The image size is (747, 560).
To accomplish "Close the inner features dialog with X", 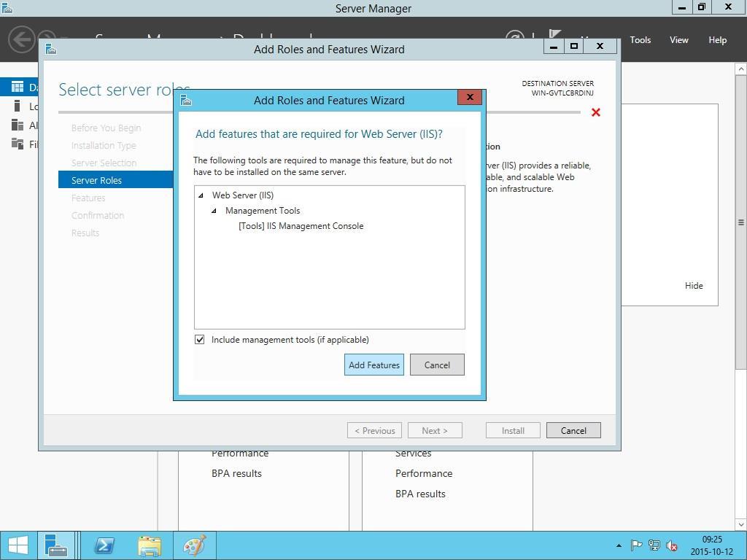I will pos(470,97).
